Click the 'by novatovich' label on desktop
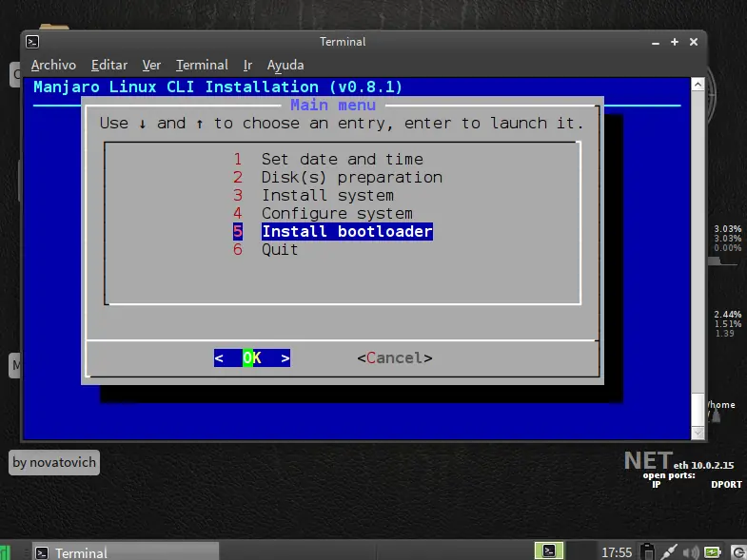747x560 pixels. tap(54, 462)
